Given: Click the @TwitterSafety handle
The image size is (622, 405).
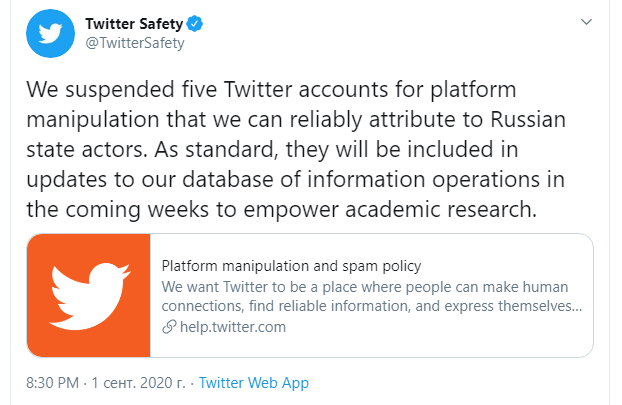Looking at the screenshot, I should pos(136,42).
